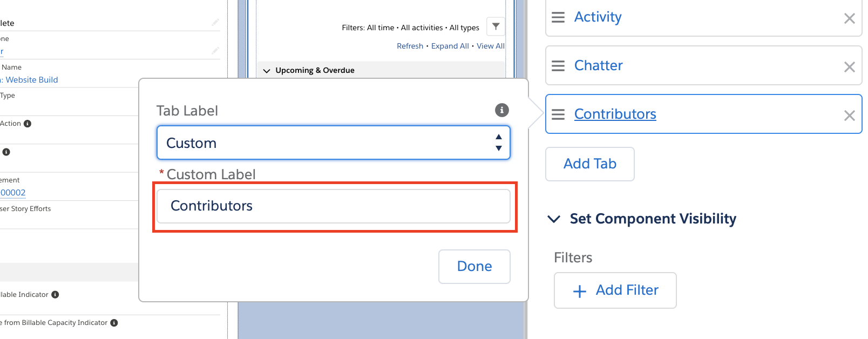868x339 pixels.
Task: Open the Billable Indicator info tooltip icon
Action: pos(55,294)
